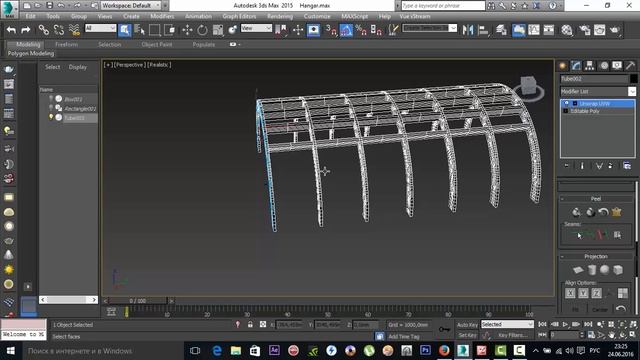Screen dimensions: 640x360
Task: Click Align to Z button
Action: click(x=596, y=293)
